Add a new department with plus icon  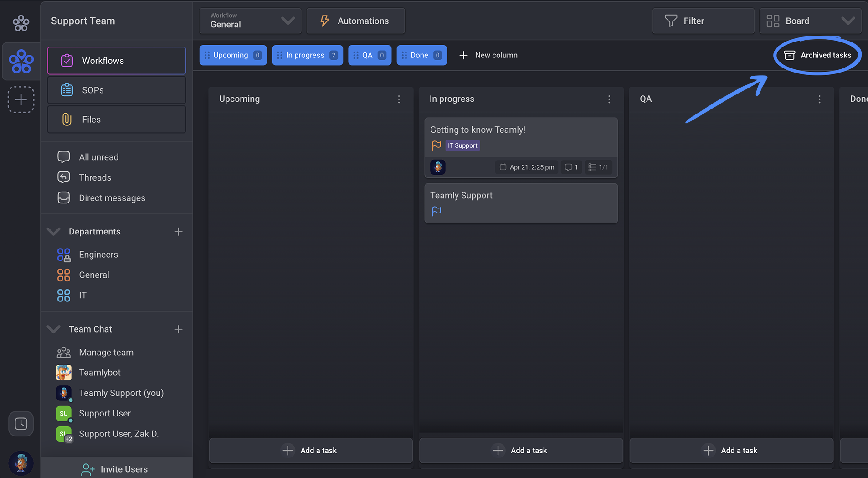tap(178, 232)
